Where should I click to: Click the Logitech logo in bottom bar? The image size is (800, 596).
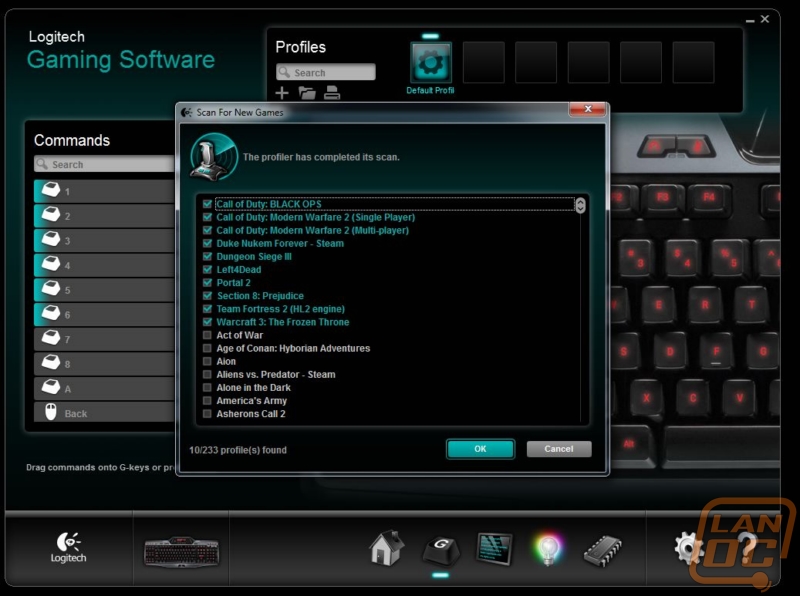click(68, 547)
